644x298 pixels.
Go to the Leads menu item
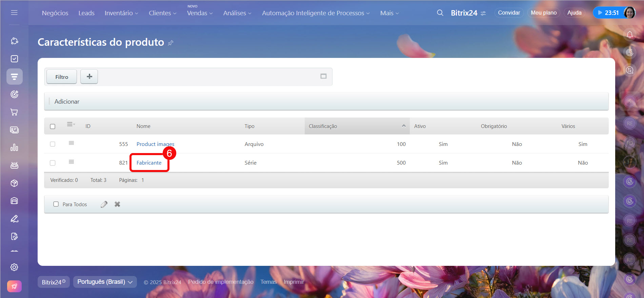click(x=86, y=13)
